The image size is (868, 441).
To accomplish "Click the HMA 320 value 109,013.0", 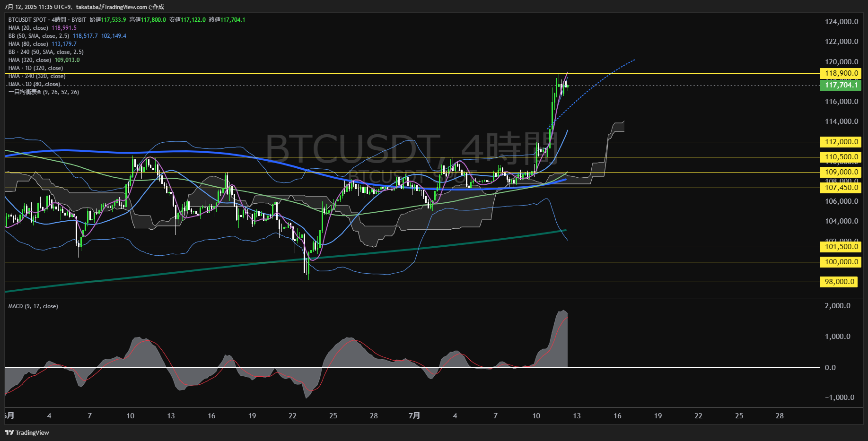I will pos(67,60).
